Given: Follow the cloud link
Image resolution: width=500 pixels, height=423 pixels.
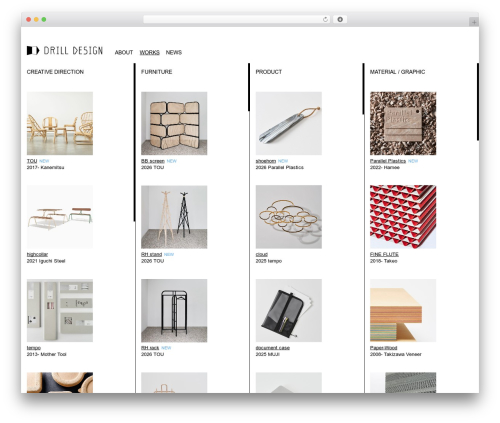Looking at the screenshot, I should pyautogui.click(x=262, y=254).
